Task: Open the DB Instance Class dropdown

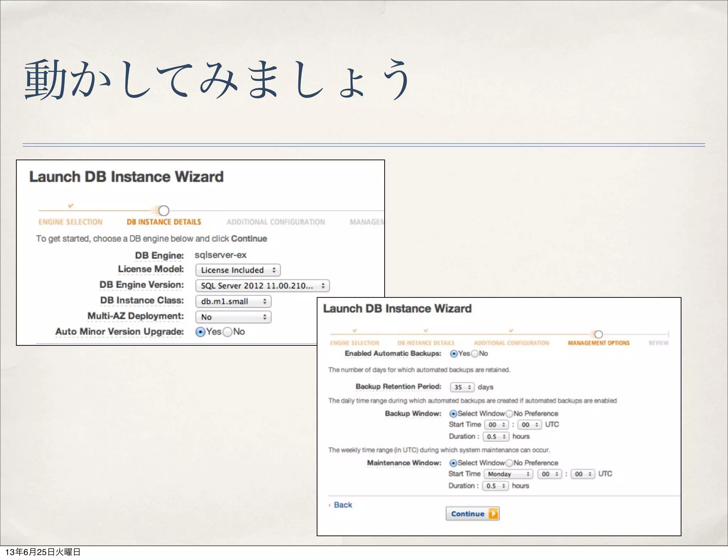Action: [x=233, y=302]
